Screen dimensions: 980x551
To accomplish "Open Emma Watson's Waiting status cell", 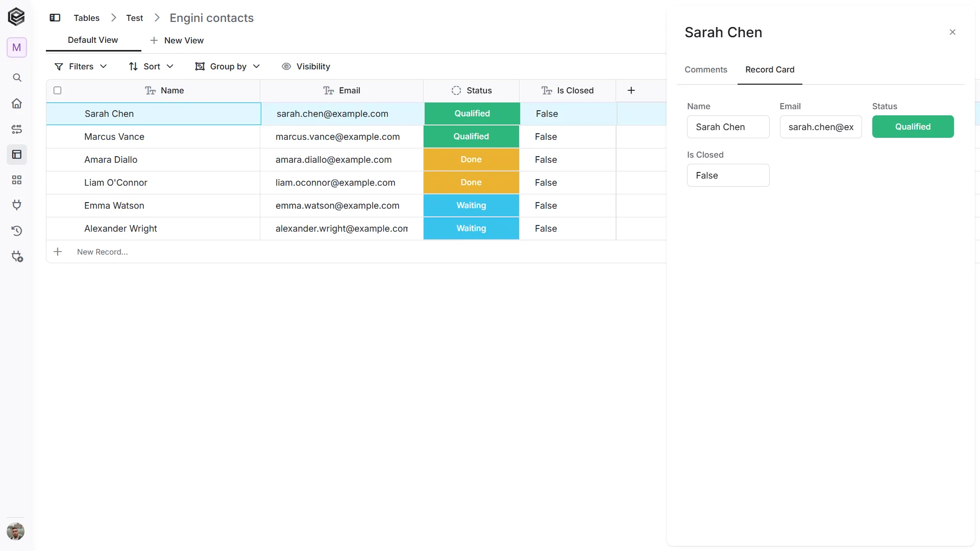I will [x=471, y=206].
